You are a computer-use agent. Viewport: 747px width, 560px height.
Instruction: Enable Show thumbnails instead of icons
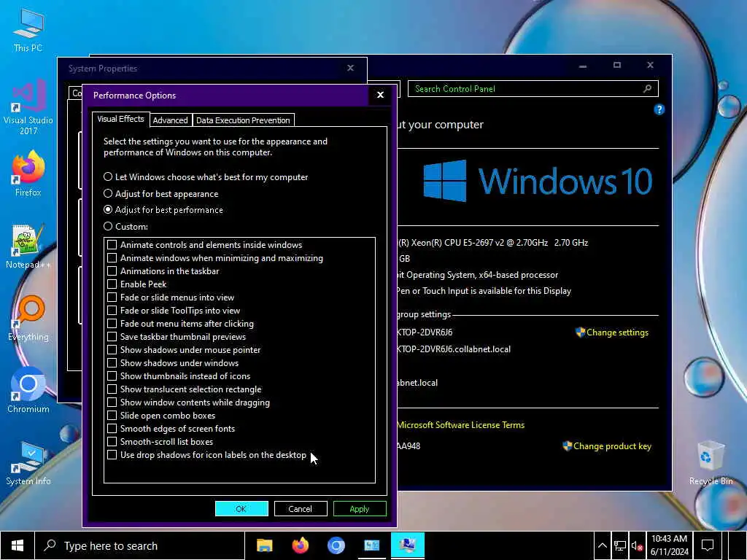point(112,376)
